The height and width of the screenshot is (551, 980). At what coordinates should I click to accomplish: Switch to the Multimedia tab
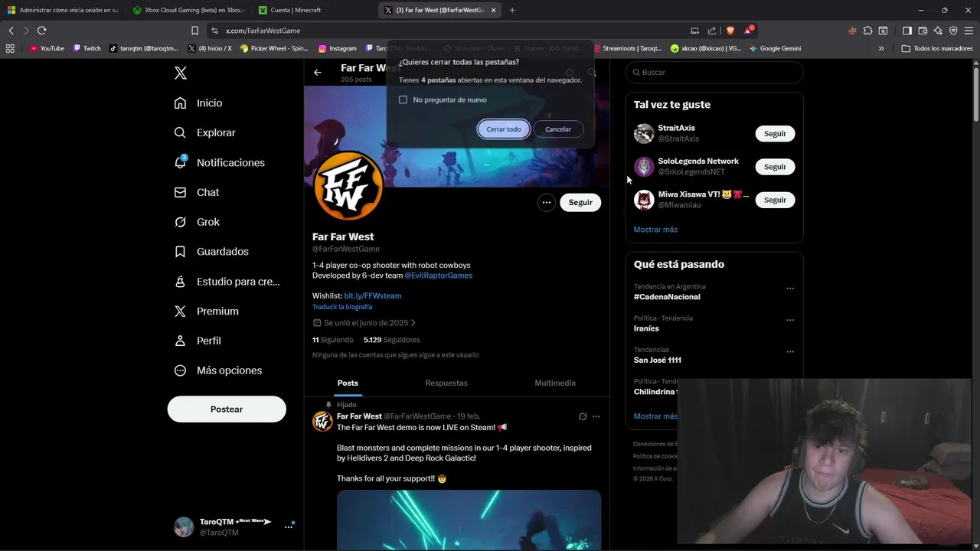tap(555, 383)
